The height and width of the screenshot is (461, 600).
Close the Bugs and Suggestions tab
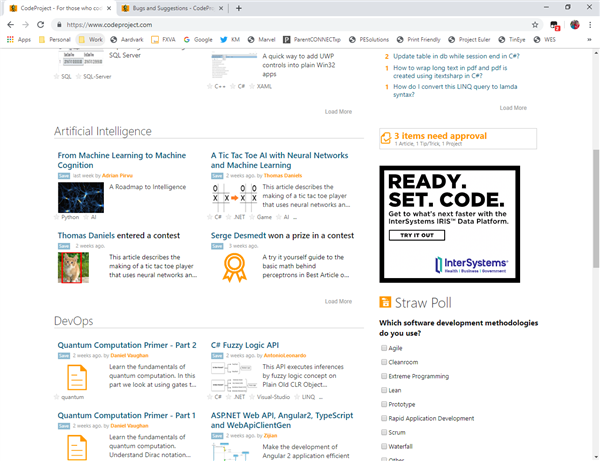pos(221,8)
